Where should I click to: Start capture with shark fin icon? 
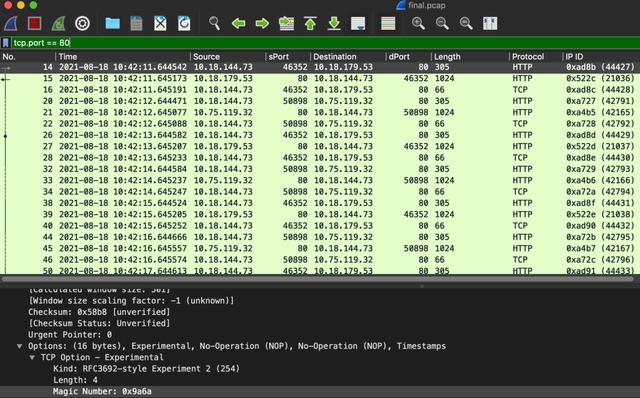(11, 23)
